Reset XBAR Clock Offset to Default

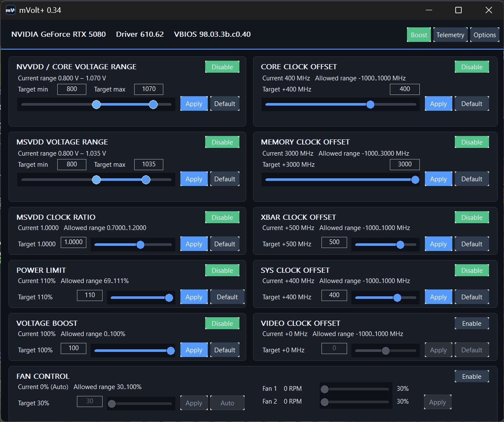coord(472,244)
